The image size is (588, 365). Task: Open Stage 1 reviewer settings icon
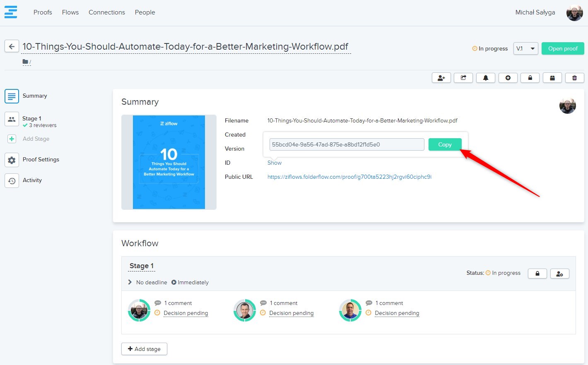click(559, 274)
